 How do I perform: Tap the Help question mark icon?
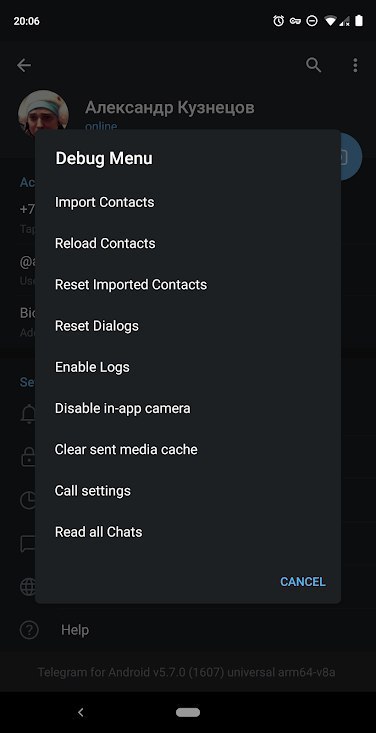coord(29,630)
